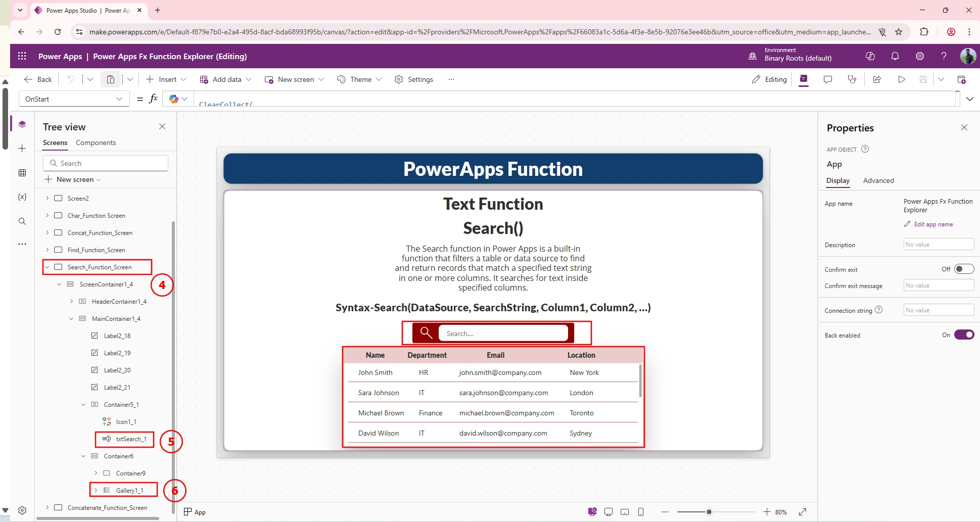Select the Display properties tab

click(838, 180)
